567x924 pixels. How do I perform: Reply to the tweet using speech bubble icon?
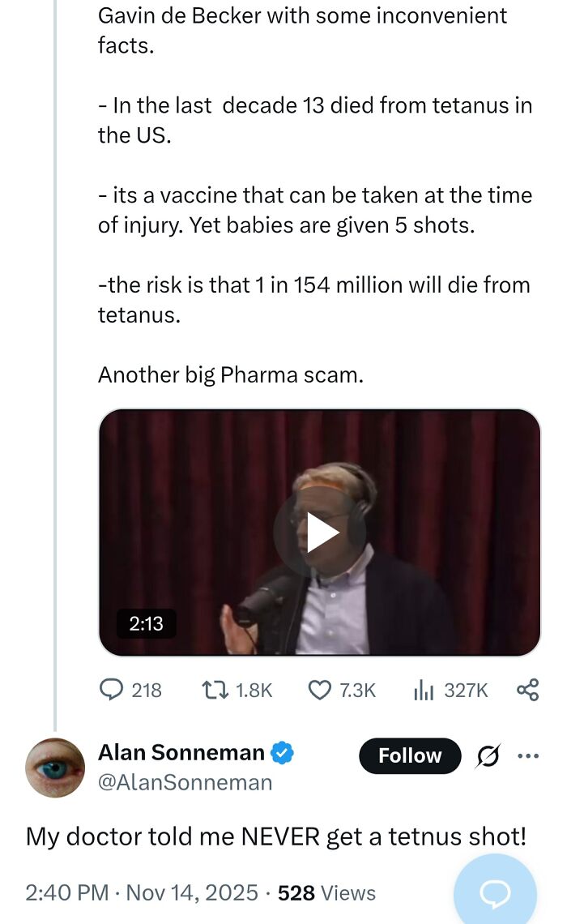tap(112, 690)
